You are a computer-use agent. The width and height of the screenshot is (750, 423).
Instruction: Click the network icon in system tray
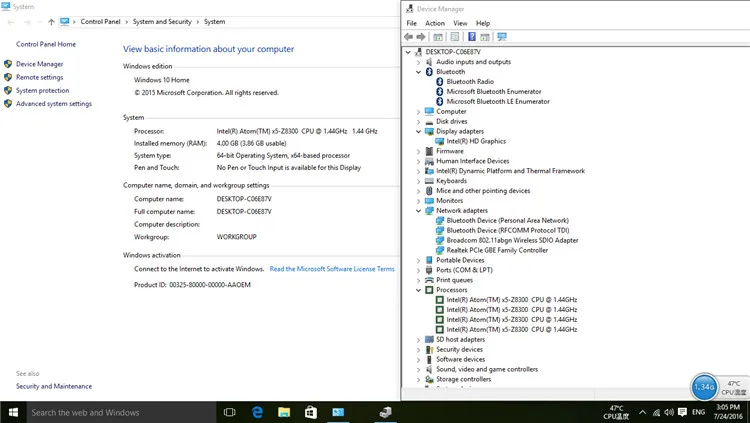click(656, 412)
